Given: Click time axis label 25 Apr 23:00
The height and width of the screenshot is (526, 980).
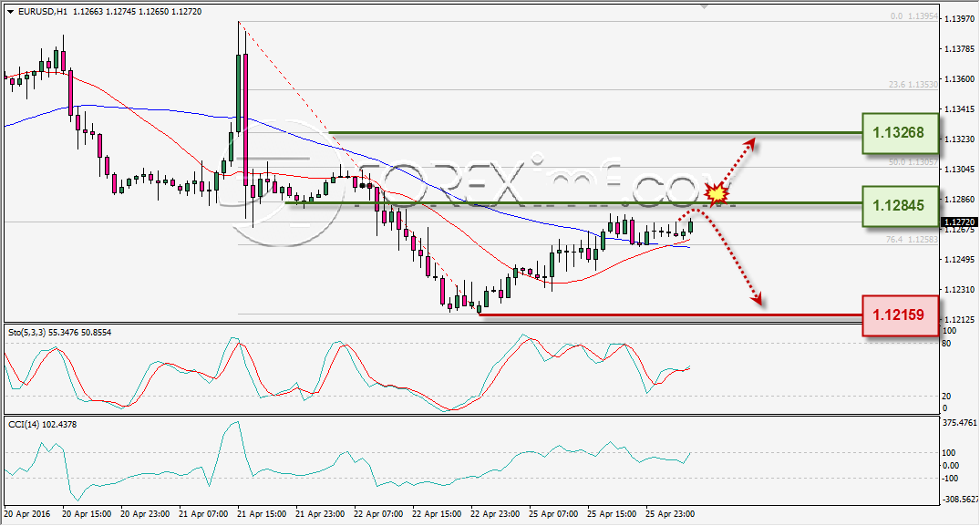Looking at the screenshot, I should coord(670,513).
